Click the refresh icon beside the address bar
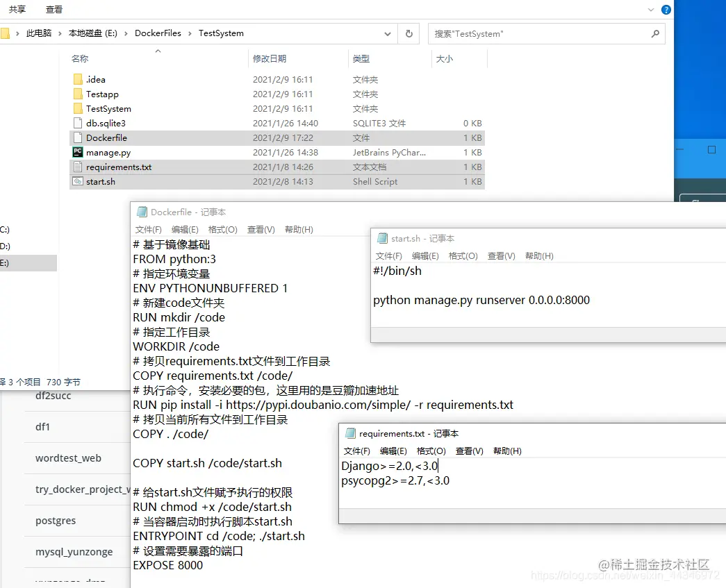Screen dimensions: 726x588 click(409, 34)
